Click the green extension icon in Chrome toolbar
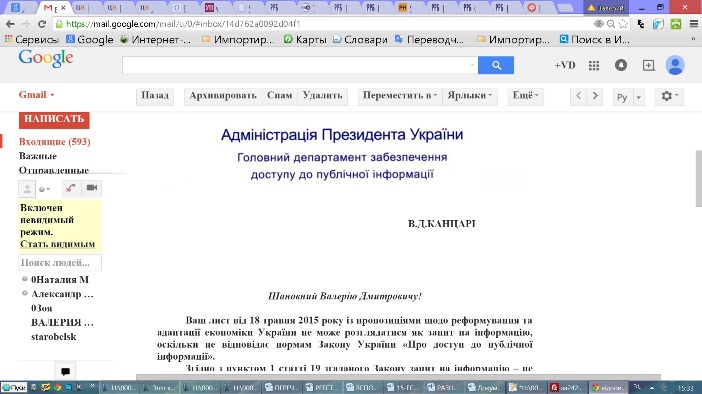The height and width of the screenshot is (394, 702). coord(676,24)
